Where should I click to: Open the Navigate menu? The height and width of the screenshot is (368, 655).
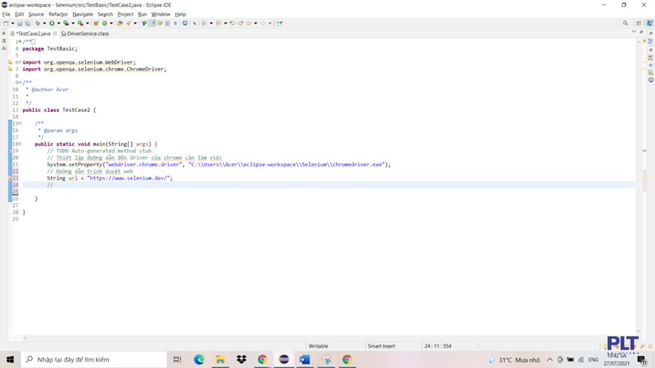[x=83, y=14]
